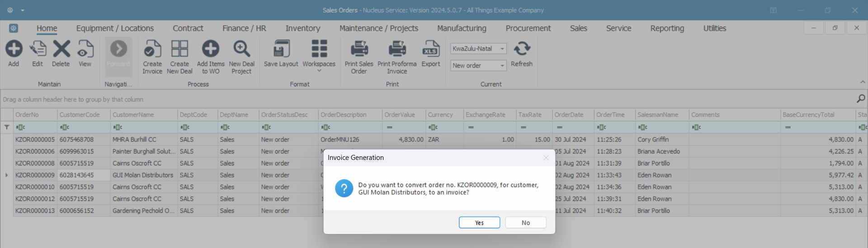Open the New order status dropdown

click(502, 66)
